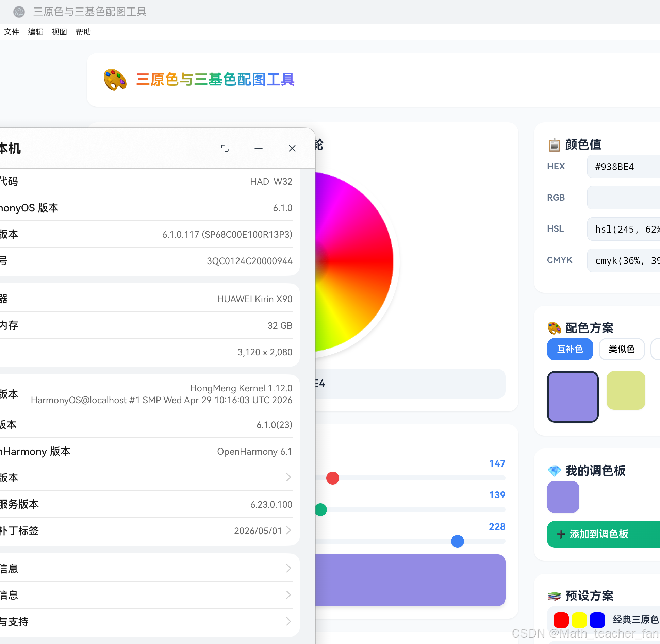Expand the row with 2026/05/01 patch date

tap(146, 530)
